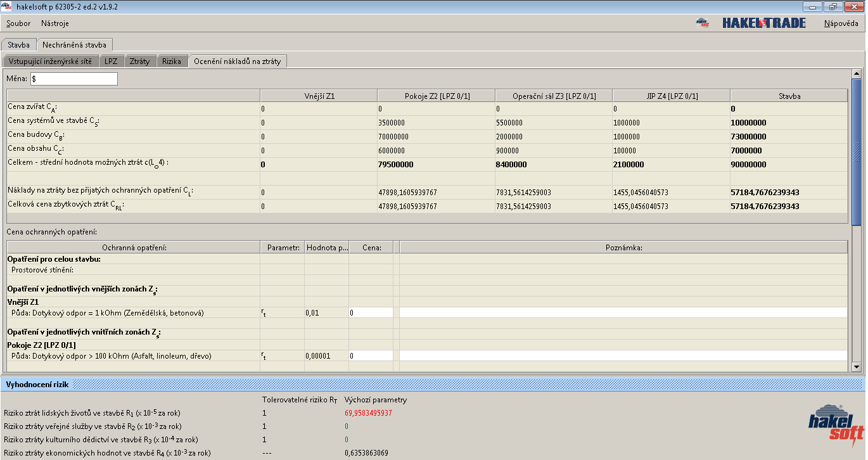The height and width of the screenshot is (460, 868).
Task: Click Riziko ztráty veřejné služby R2 label
Action: click(x=93, y=426)
